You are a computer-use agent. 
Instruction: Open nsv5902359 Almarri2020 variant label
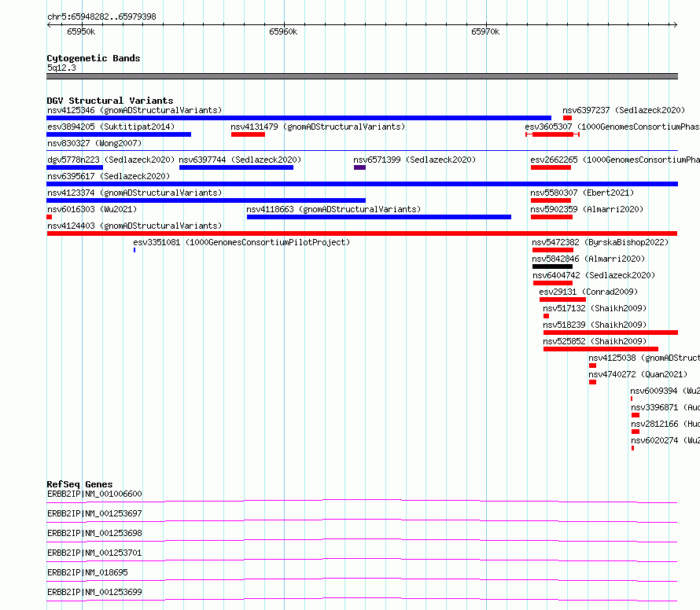[x=587, y=209]
